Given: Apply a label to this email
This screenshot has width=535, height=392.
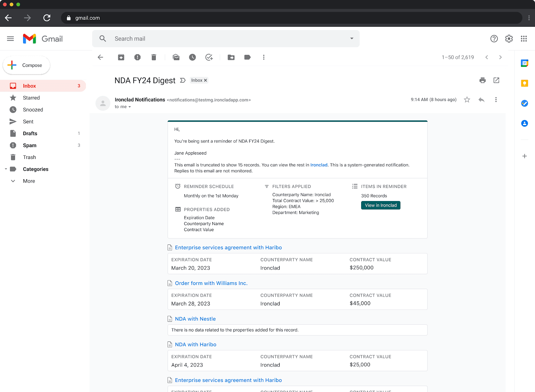Looking at the screenshot, I should pos(247,57).
